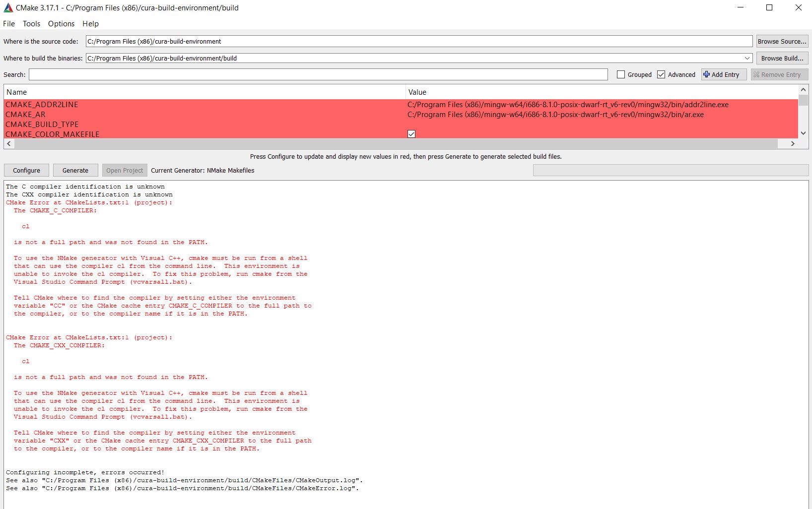Open the Tools menu
The image size is (812, 509).
coord(31,23)
